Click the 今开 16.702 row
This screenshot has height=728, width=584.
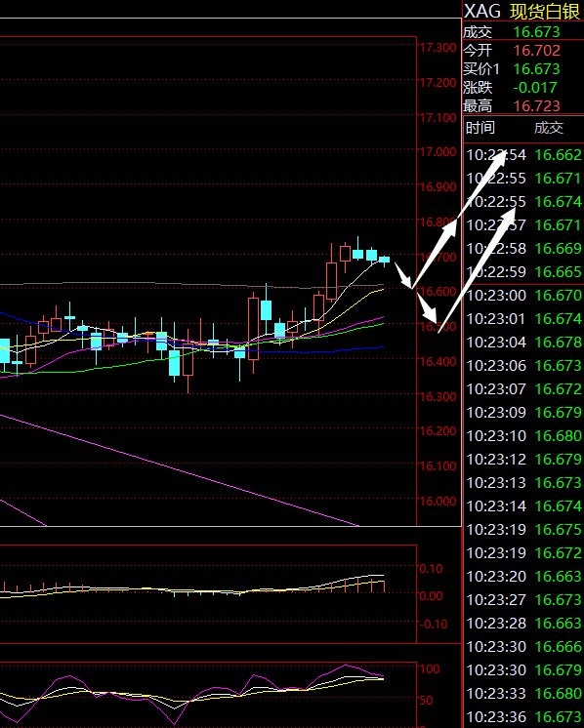(523, 50)
